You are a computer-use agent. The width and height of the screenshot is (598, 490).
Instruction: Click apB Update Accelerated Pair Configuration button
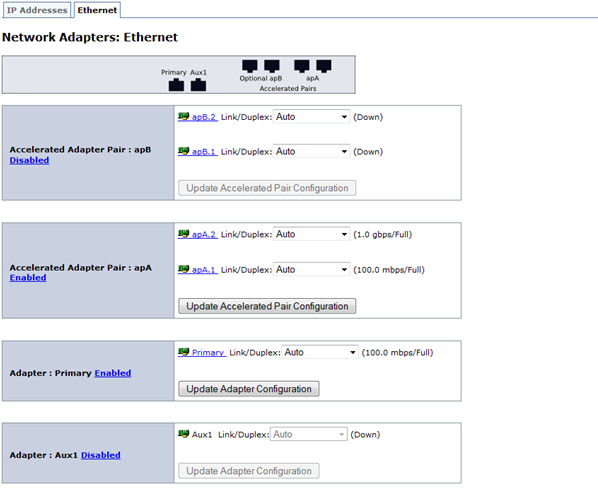click(x=267, y=188)
